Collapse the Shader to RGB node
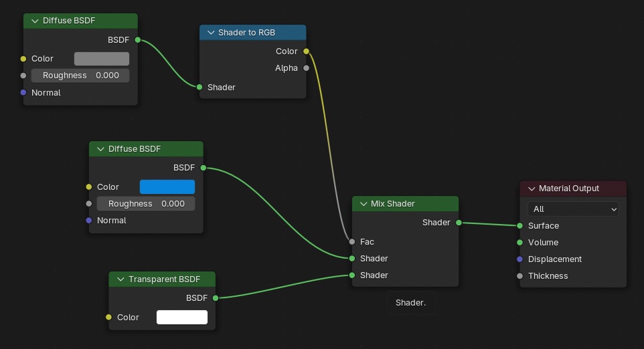644x349 pixels. click(211, 33)
